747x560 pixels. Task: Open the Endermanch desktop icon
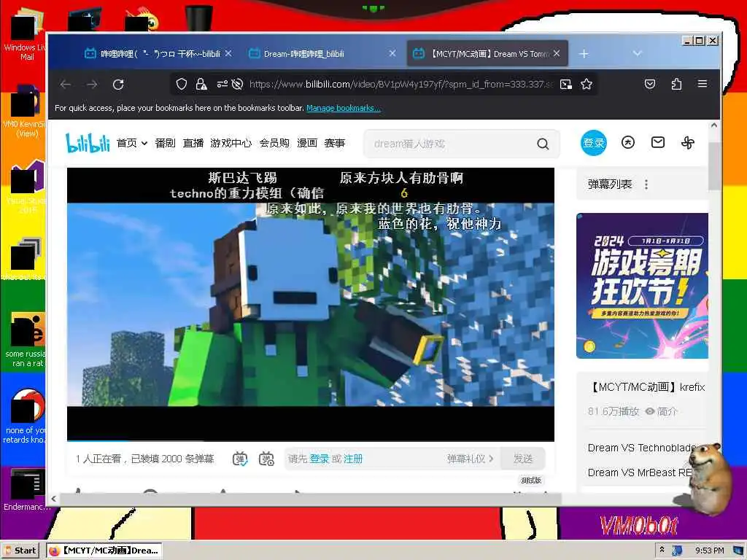[x=26, y=489]
